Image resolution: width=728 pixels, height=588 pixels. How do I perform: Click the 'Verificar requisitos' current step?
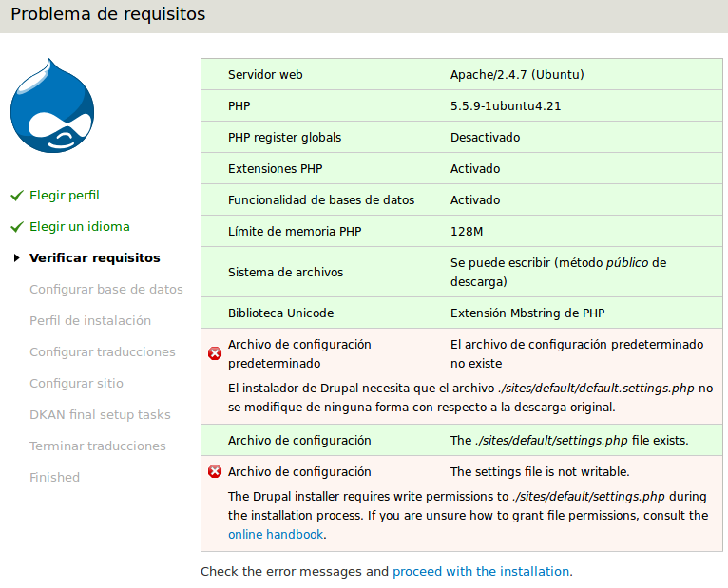point(95,258)
